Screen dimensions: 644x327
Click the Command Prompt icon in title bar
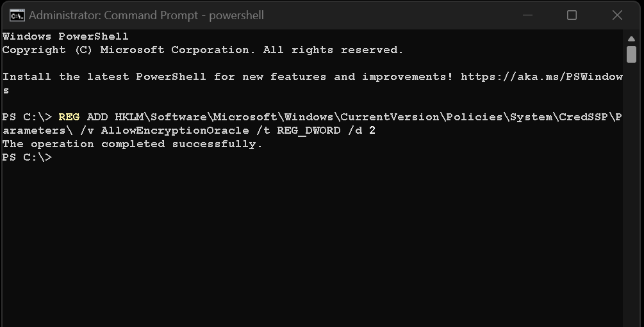(17, 15)
